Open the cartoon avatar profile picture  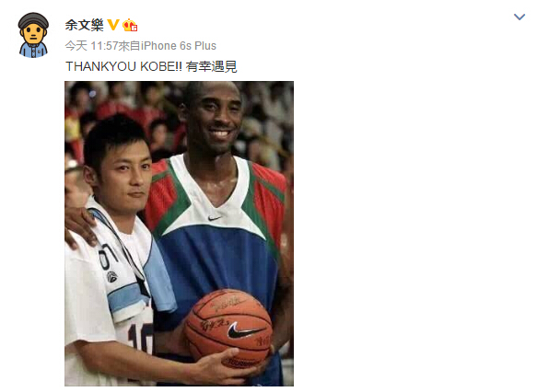[x=33, y=35]
